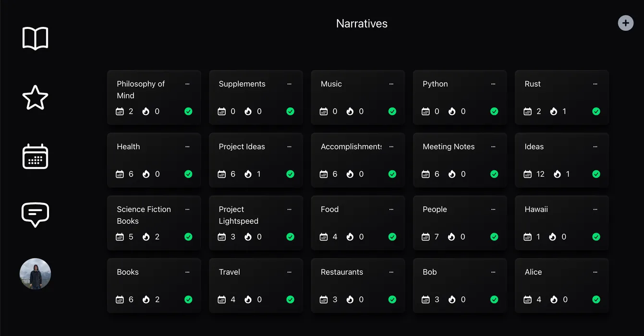Open the Narratives book icon in sidebar
The height and width of the screenshot is (336, 644).
tap(35, 38)
